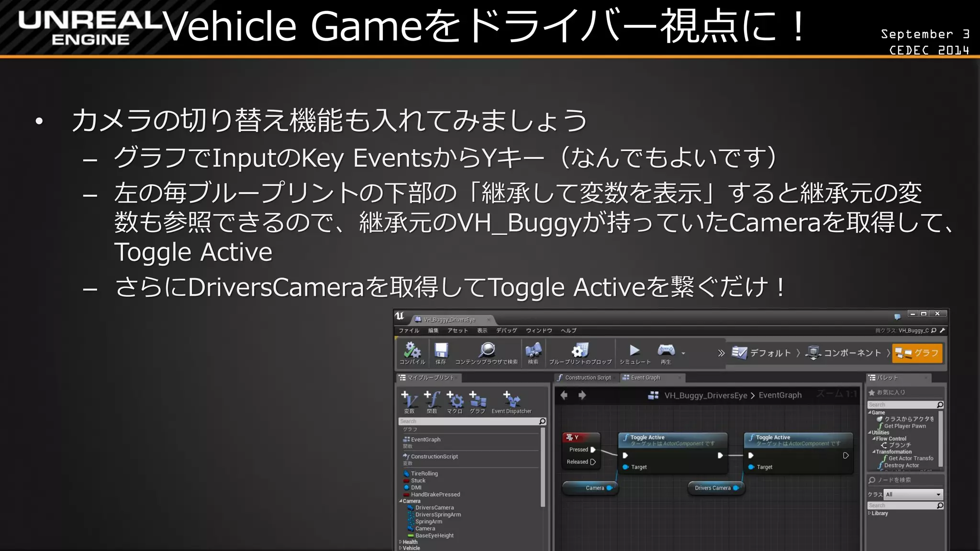The height and width of the screenshot is (551, 980).
Task: Click the シミュレート play arrow
Action: point(635,350)
